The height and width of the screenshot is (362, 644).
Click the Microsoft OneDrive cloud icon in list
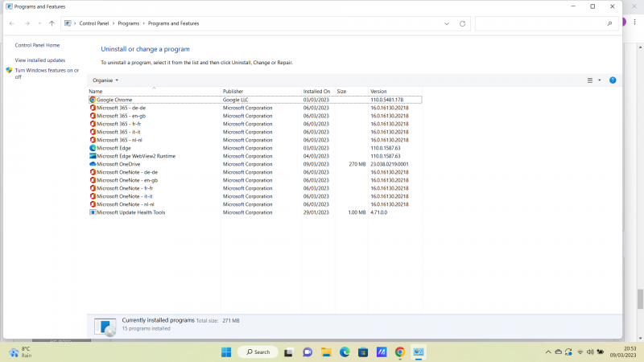[x=93, y=164]
